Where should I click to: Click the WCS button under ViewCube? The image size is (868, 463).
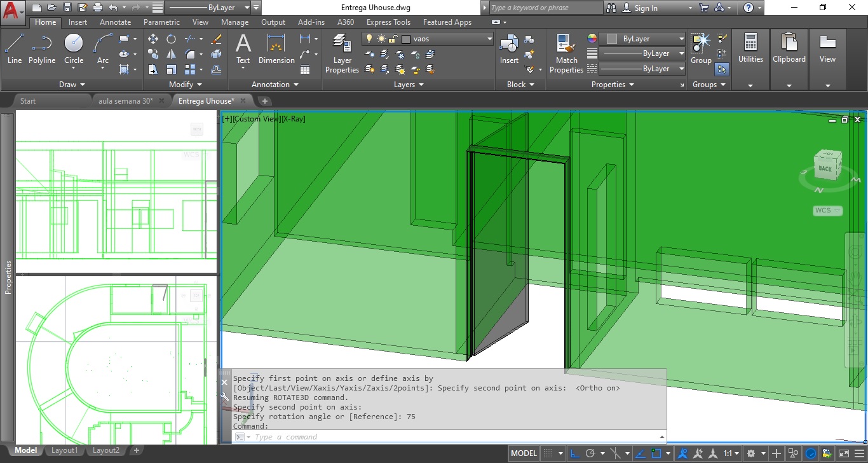coord(827,211)
